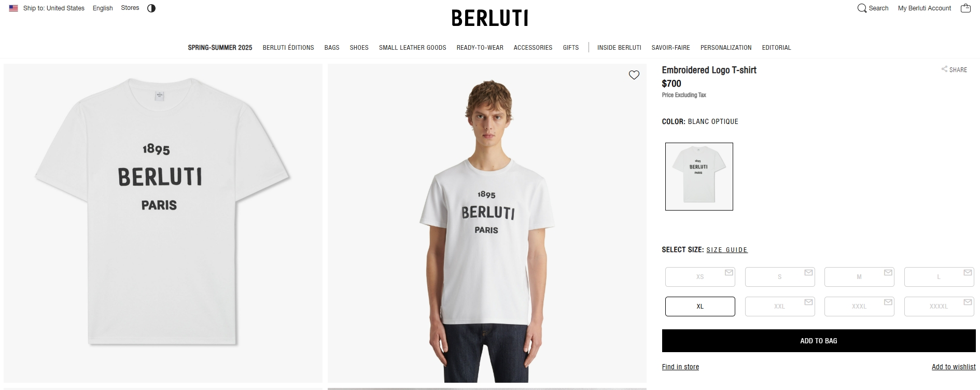
Task: Click notify envelope icon on size L
Action: click(x=968, y=273)
